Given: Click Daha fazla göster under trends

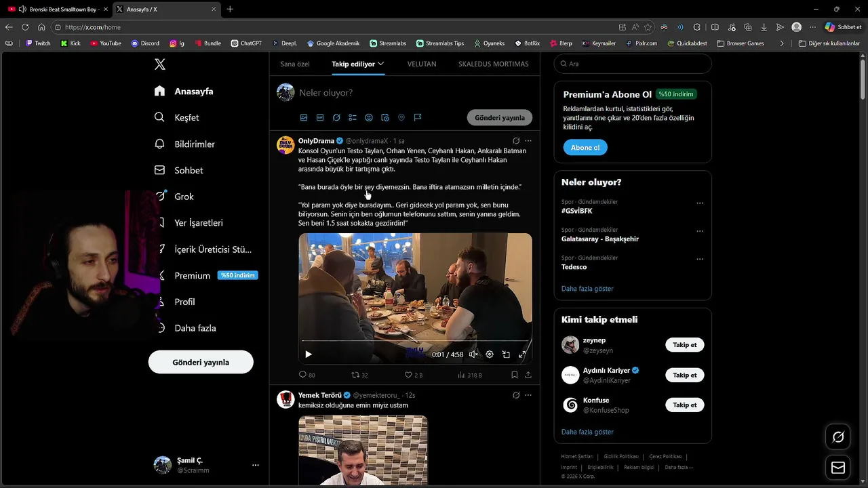Looking at the screenshot, I should [587, 289].
